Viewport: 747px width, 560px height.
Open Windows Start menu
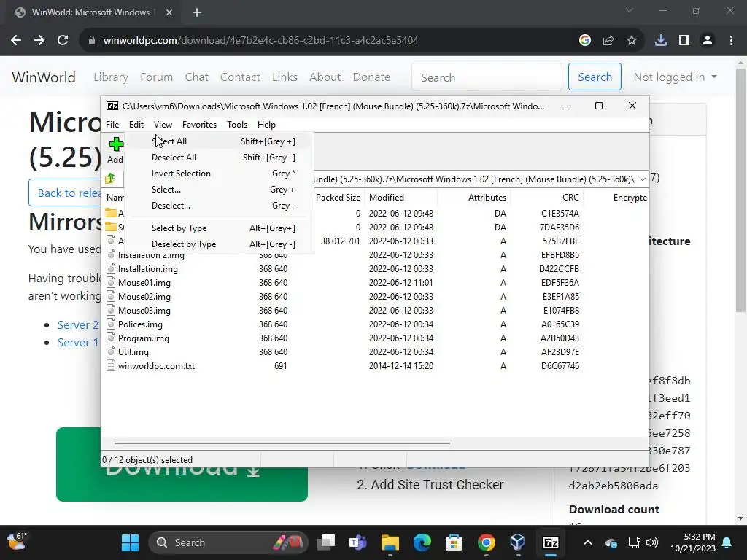pyautogui.click(x=130, y=542)
